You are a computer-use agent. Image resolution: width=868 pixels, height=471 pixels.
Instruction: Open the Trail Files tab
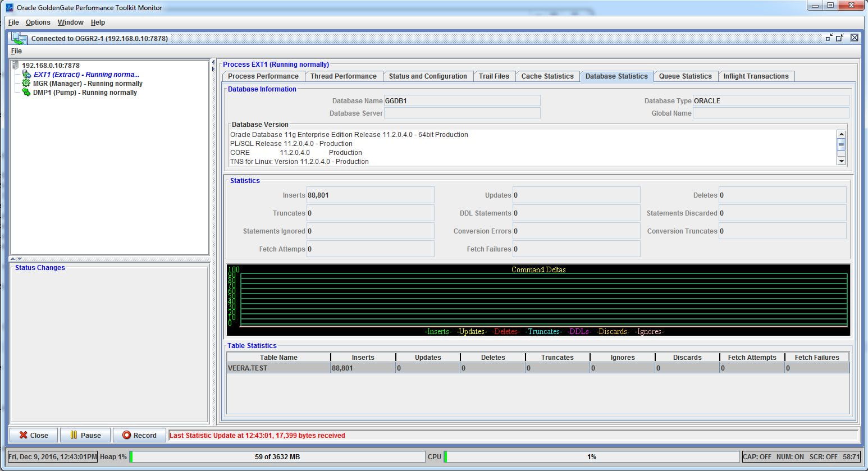pyautogui.click(x=494, y=76)
